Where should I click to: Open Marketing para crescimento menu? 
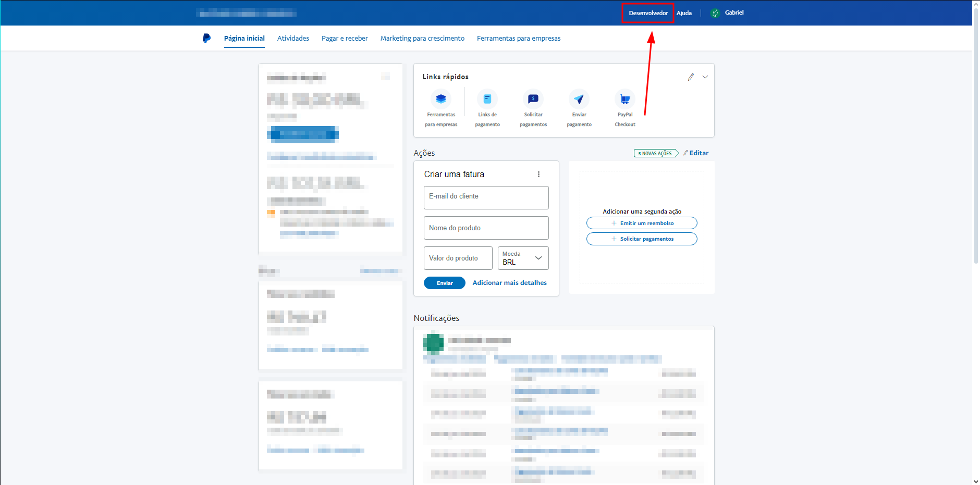(422, 38)
